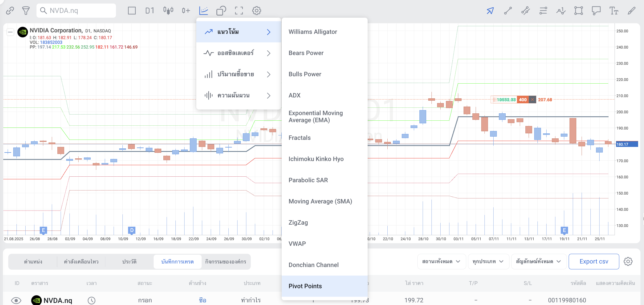Select the channel line drawing tool
The width and height of the screenshot is (644, 305).
(x=526, y=11)
